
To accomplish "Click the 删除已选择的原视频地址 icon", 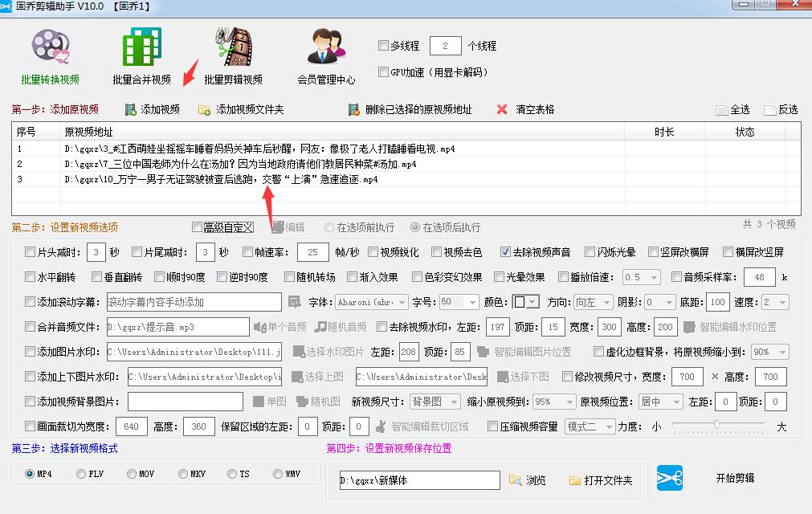I will [353, 110].
